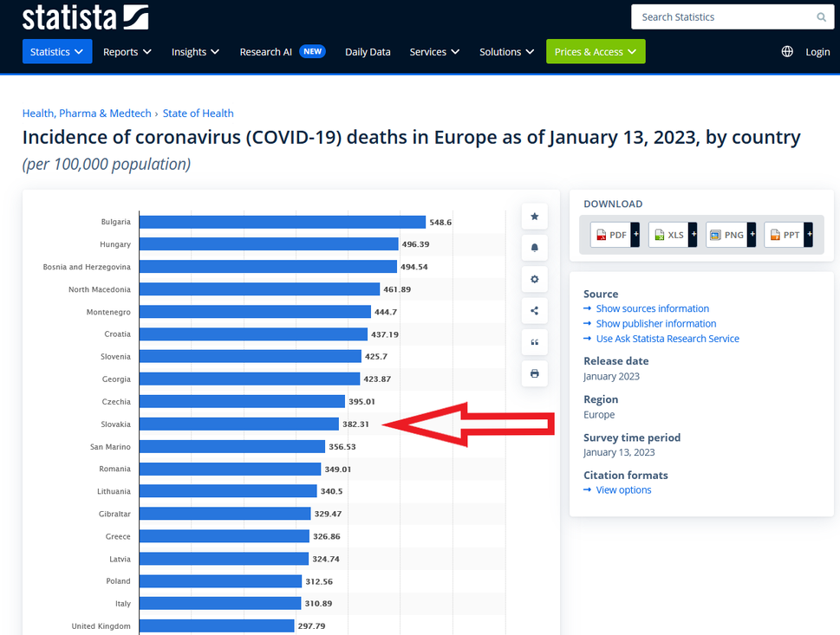This screenshot has height=635, width=840.
Task: Click the plus beside the XLS download
Action: coord(693,235)
